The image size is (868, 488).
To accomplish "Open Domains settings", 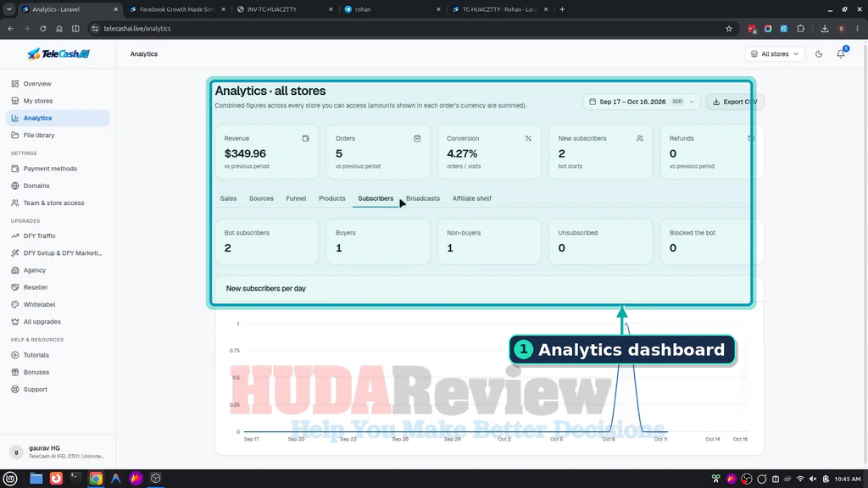I will [x=58, y=186].
